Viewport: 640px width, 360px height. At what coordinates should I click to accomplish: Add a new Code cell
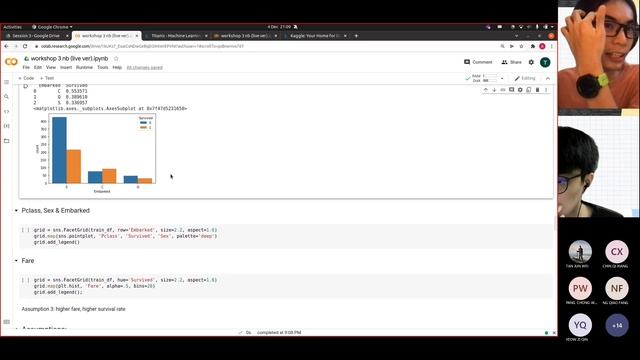coord(26,78)
